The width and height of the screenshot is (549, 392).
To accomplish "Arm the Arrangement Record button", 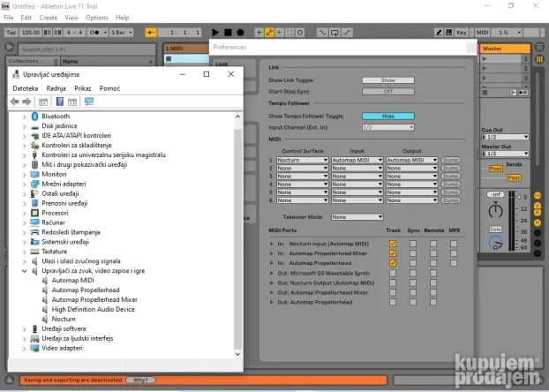I will (x=240, y=33).
